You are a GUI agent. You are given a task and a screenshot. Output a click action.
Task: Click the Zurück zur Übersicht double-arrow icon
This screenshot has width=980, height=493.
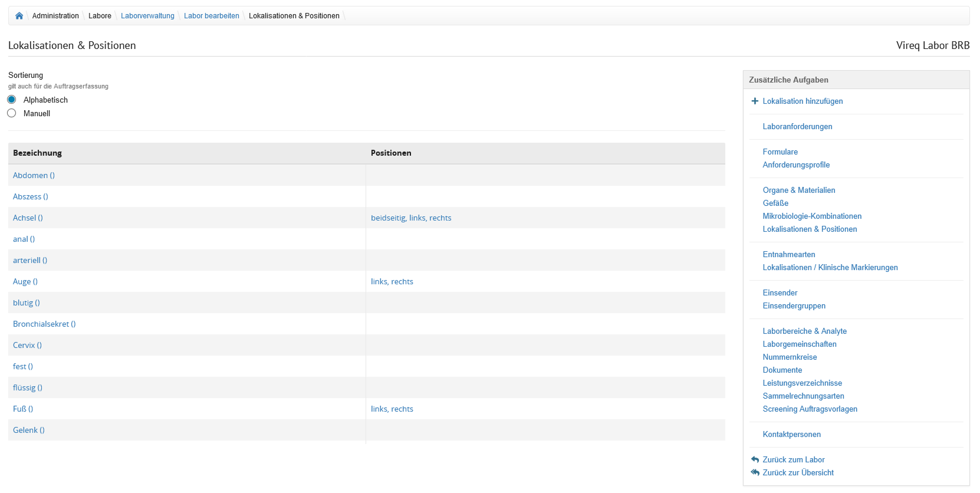(755, 472)
